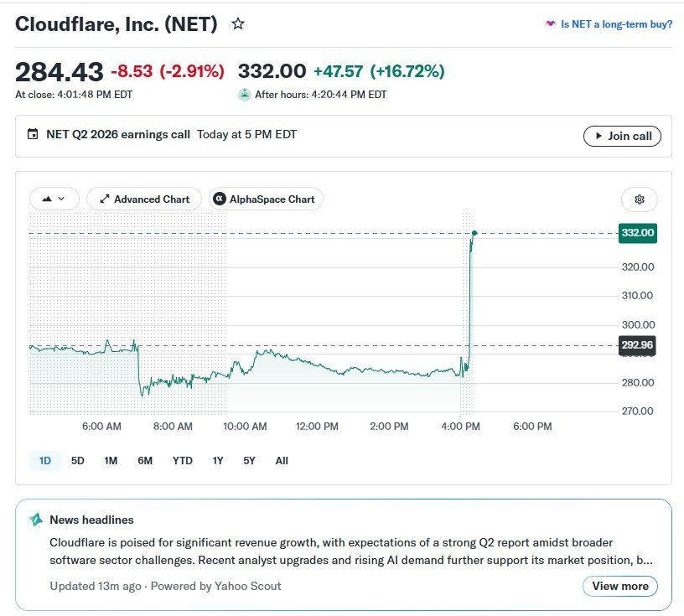
Task: Click the 292.96 previous close label
Action: 637,345
